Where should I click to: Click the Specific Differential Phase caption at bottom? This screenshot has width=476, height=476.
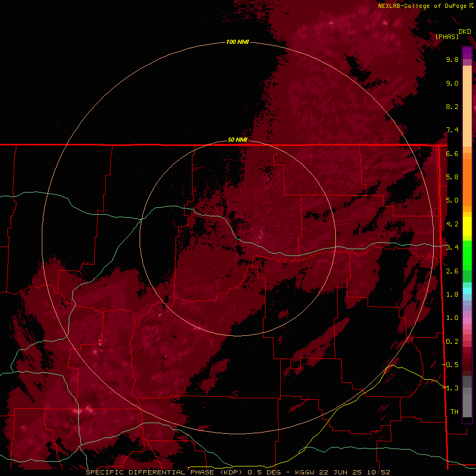click(x=237, y=472)
